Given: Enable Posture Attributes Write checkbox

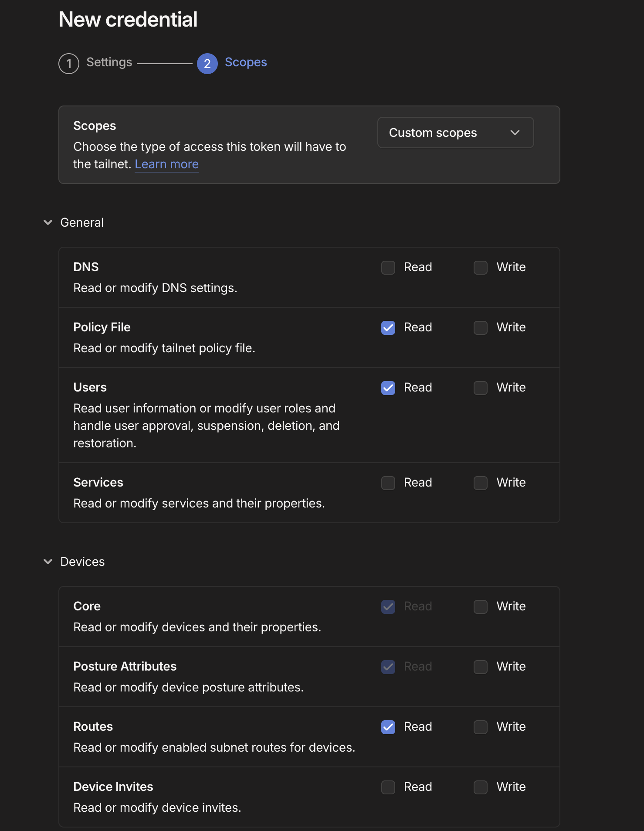Looking at the screenshot, I should (481, 667).
